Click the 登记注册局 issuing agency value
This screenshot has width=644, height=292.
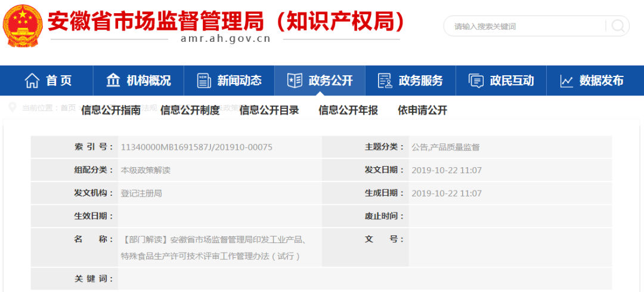coord(141,193)
